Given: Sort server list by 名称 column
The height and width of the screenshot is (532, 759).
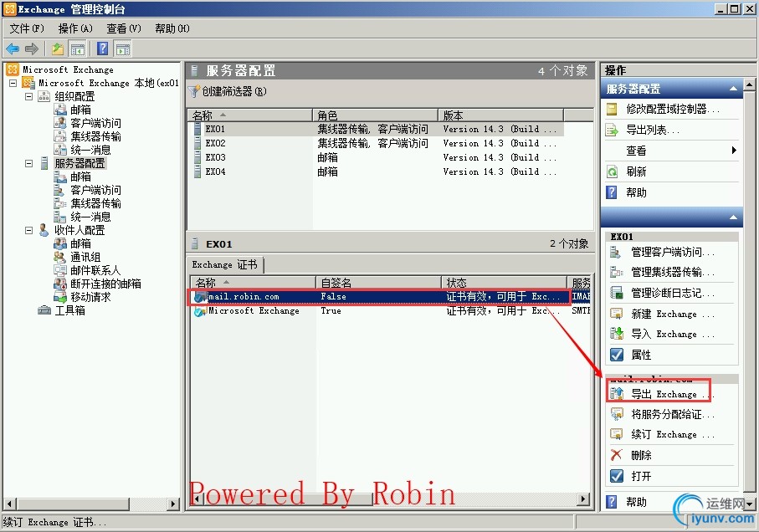Looking at the screenshot, I should 249,115.
